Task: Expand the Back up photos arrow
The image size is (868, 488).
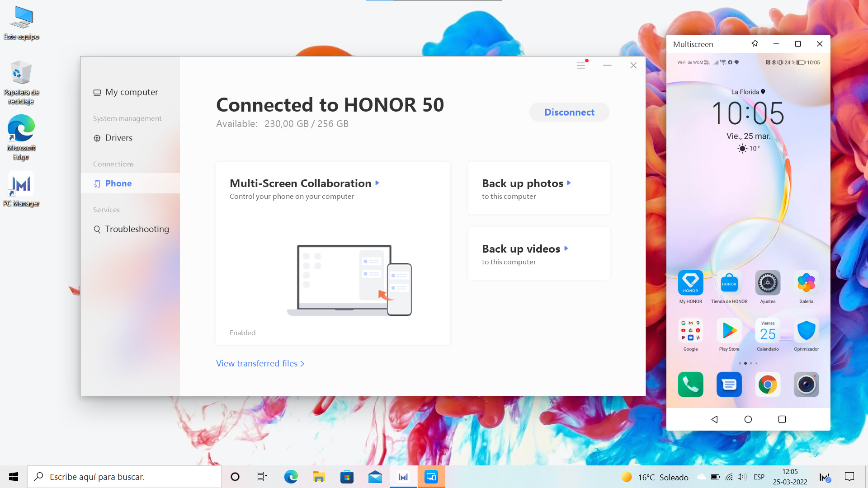Action: tap(569, 183)
